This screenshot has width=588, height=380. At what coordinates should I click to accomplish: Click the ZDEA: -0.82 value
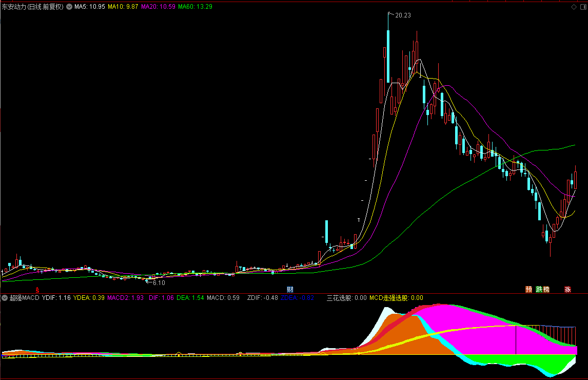coord(298,298)
